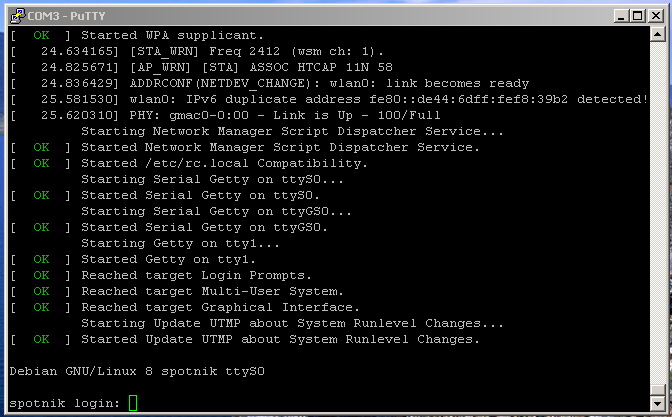Click the scrollbar thumb near bottom

point(657,390)
